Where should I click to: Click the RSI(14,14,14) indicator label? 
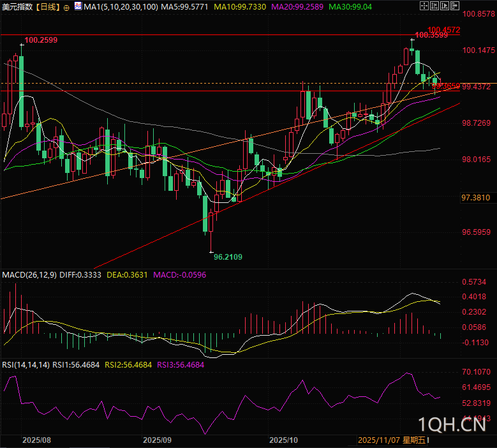[26, 365]
